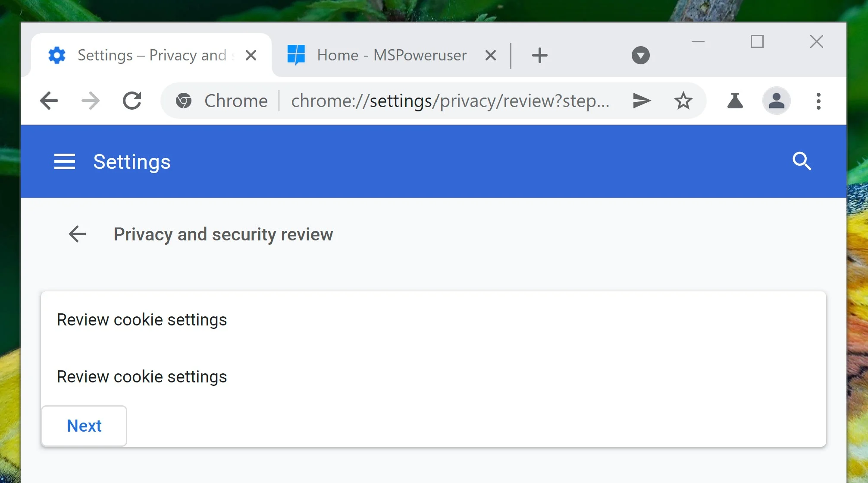Go back from Privacy and security review
The image size is (868, 483).
tap(78, 234)
